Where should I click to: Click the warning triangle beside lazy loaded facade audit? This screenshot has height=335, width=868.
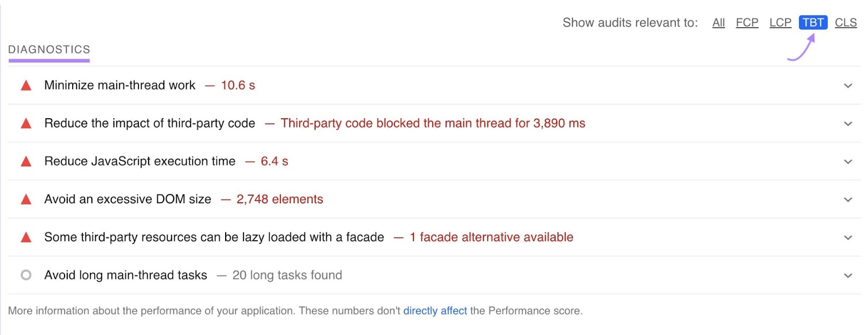(25, 237)
